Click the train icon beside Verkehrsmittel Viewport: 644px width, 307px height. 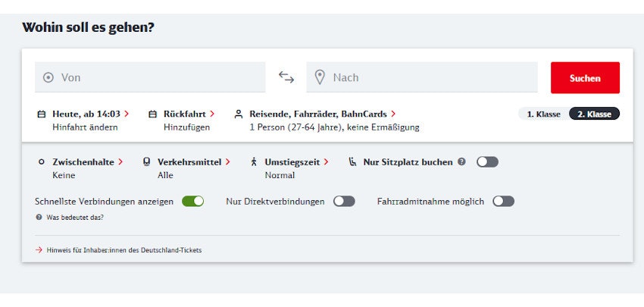click(147, 162)
